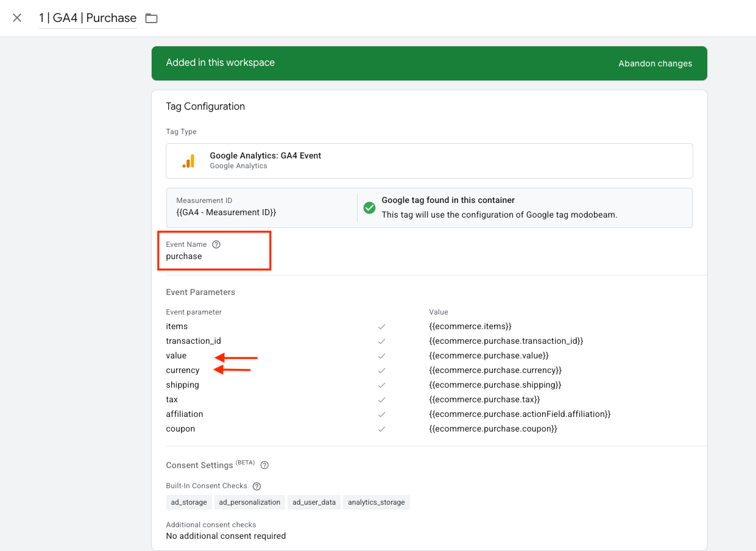The image size is (756, 551).
Task: Open Built-In Consent Checks help icon
Action: [256, 486]
